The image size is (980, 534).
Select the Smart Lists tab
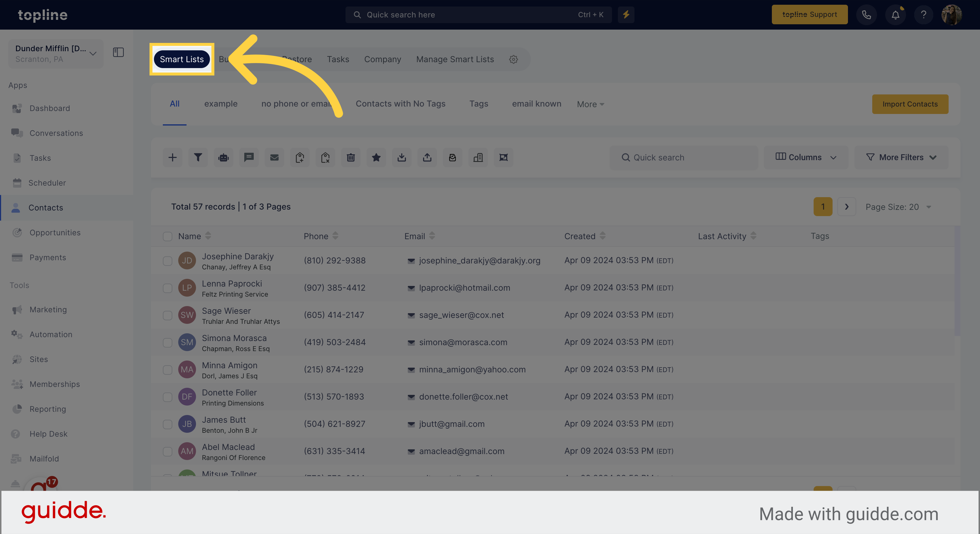pyautogui.click(x=182, y=59)
